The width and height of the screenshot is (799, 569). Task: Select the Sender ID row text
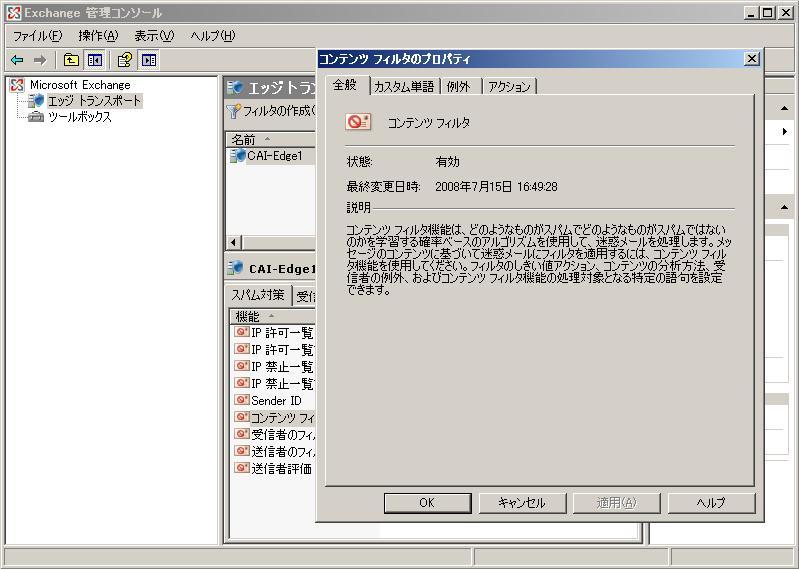[x=276, y=400]
